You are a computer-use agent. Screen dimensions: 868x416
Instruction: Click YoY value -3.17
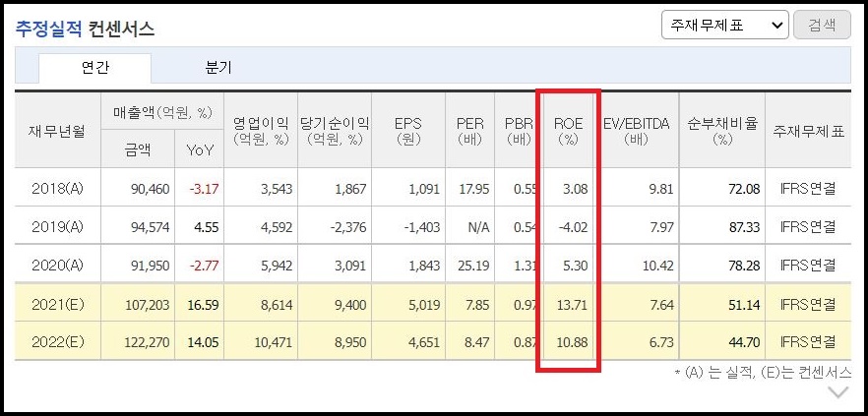[204, 189]
